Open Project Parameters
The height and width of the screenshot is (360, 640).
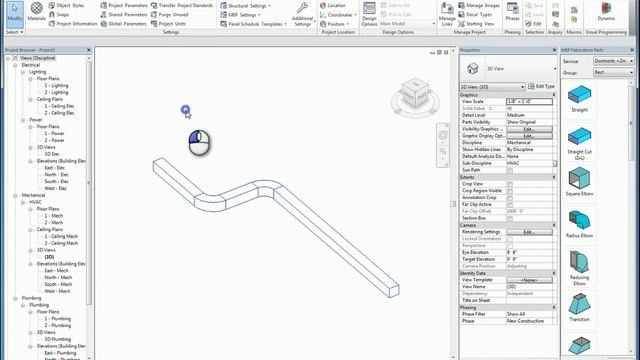124,5
